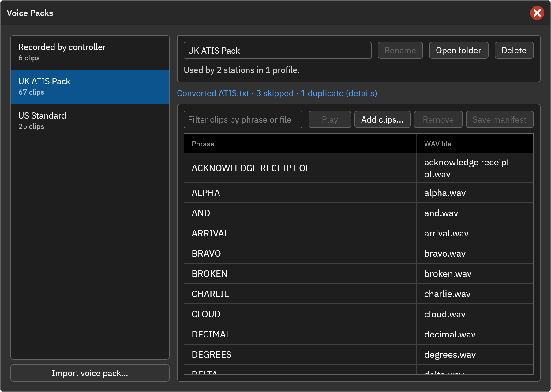Click the clip table scrollbar thumb

click(533, 175)
